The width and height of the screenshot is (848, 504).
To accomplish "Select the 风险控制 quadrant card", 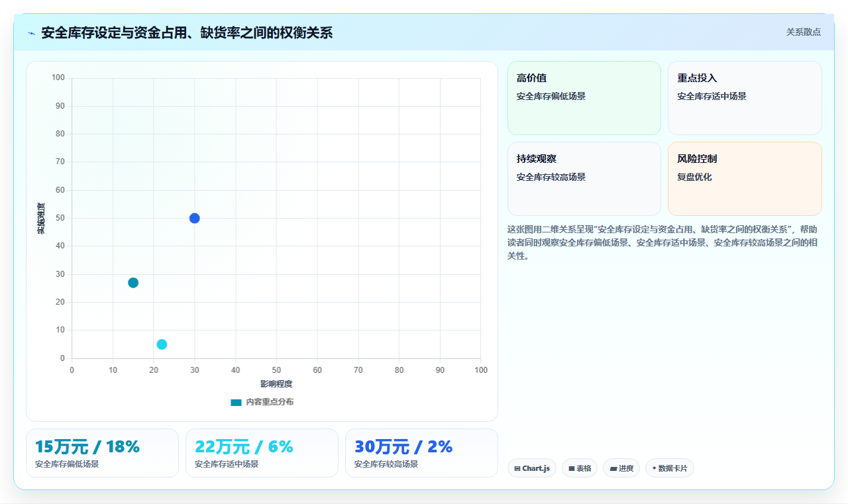I will pos(745,179).
